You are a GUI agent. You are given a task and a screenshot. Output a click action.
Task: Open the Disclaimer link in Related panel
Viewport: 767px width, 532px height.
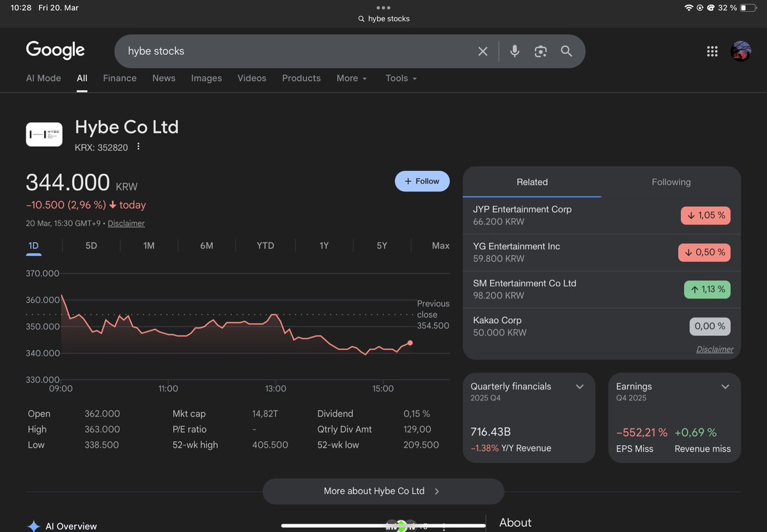[715, 349]
